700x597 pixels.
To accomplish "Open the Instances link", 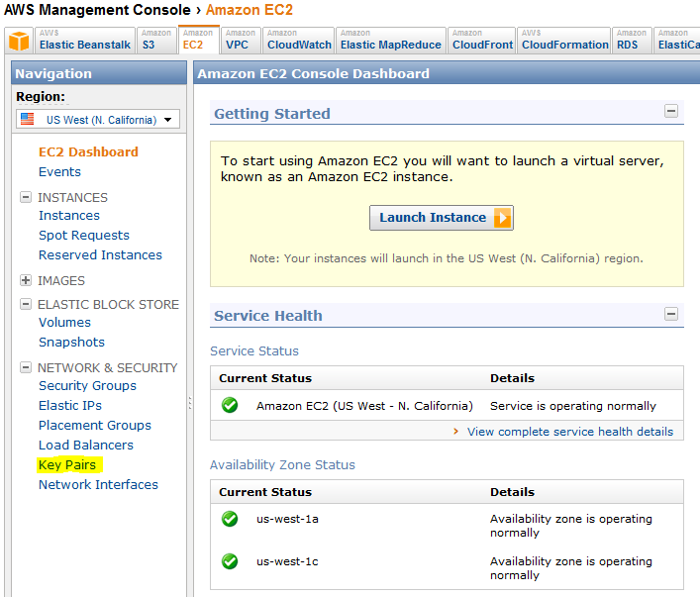I will pos(69,215).
